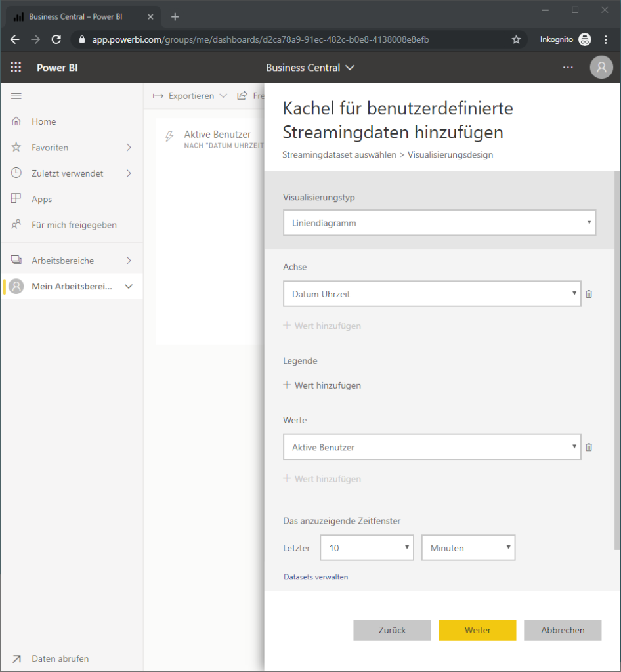The height and width of the screenshot is (672, 621).
Task: Open the Achse Datum Uhrzeit dropdown
Action: (x=432, y=294)
